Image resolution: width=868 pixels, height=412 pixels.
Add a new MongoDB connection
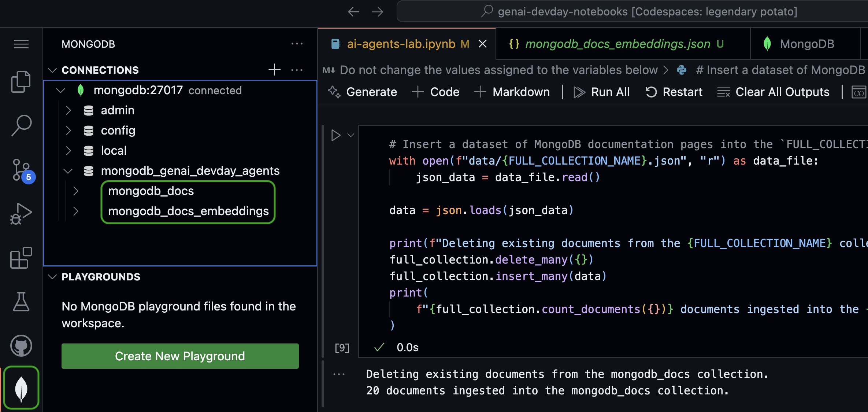coord(274,70)
